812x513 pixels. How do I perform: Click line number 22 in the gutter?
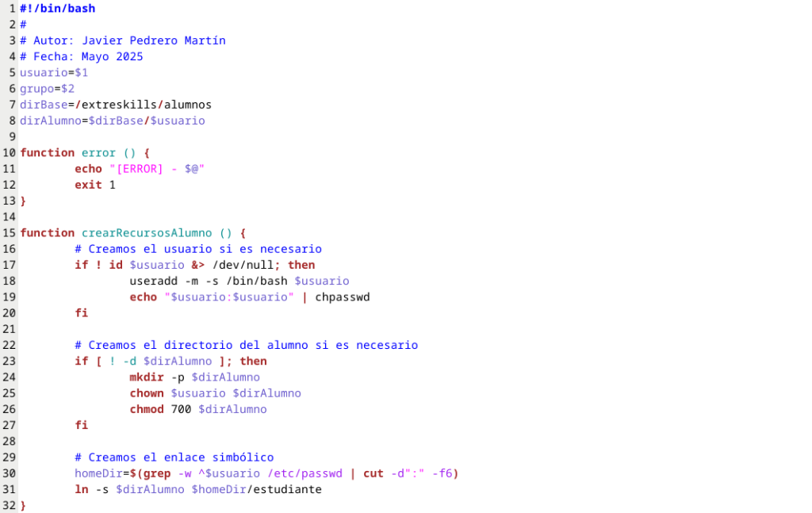pyautogui.click(x=10, y=345)
